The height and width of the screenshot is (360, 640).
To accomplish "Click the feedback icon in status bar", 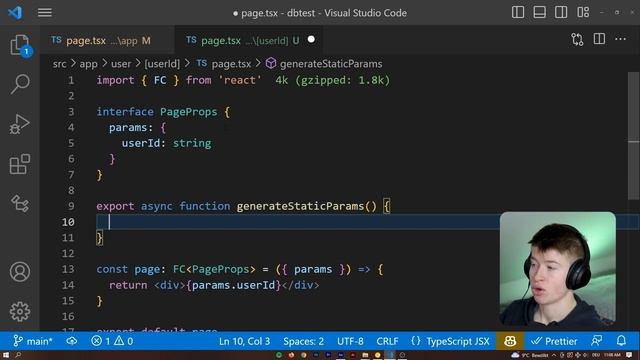I will click(597, 341).
